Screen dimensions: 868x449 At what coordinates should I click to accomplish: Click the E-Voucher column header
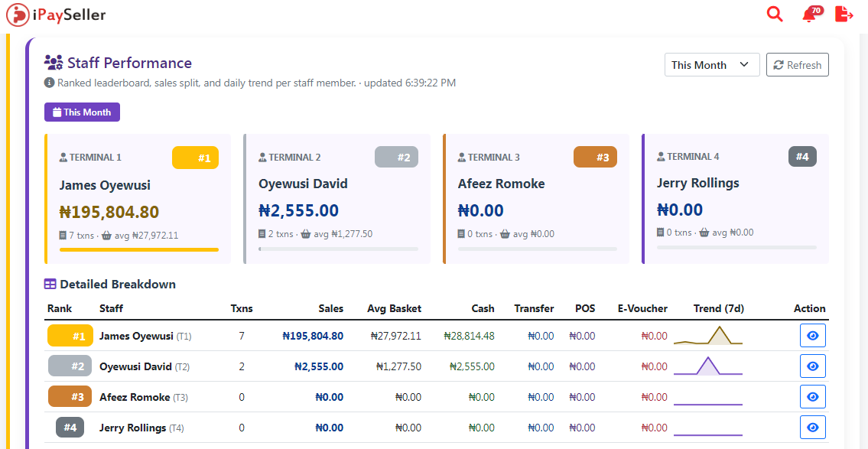pos(642,309)
